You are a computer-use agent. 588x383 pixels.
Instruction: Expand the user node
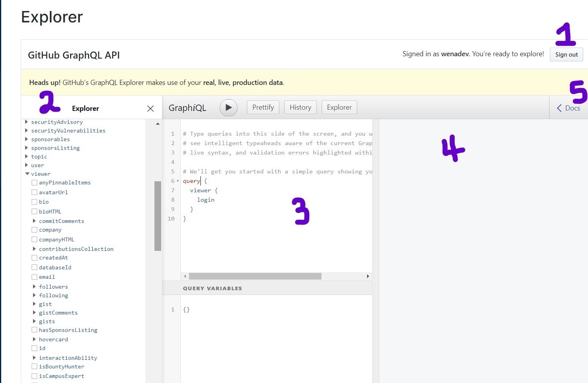pyautogui.click(x=27, y=165)
